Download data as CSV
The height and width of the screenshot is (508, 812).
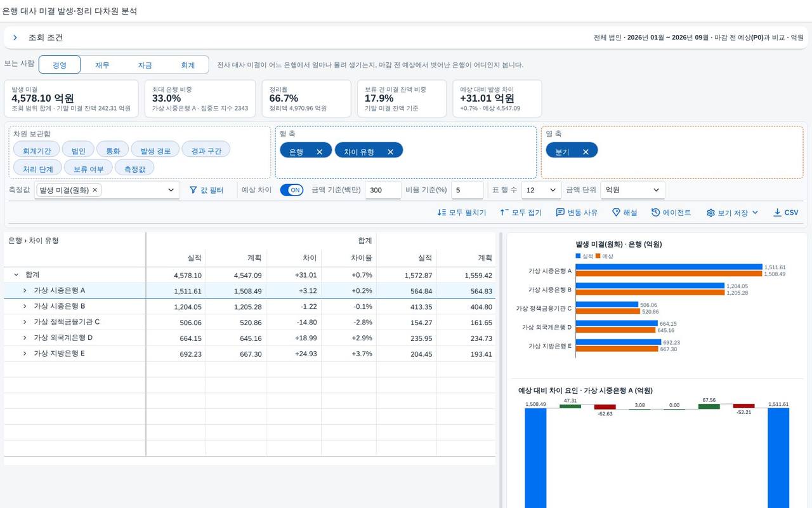[x=785, y=213]
